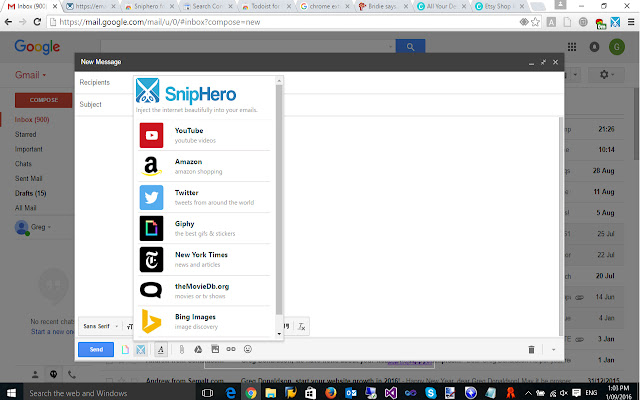Image resolution: width=640 pixels, height=400 pixels.
Task: Reload the page
Action: [37, 22]
